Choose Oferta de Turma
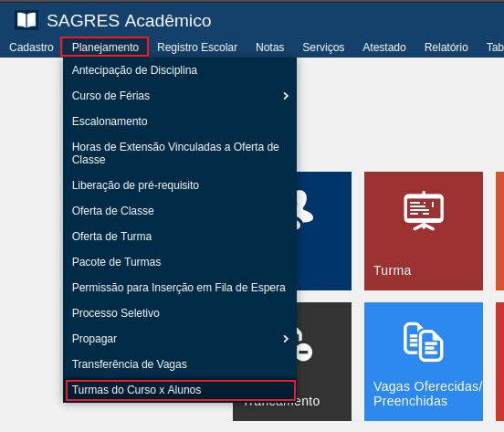 [x=180, y=237]
